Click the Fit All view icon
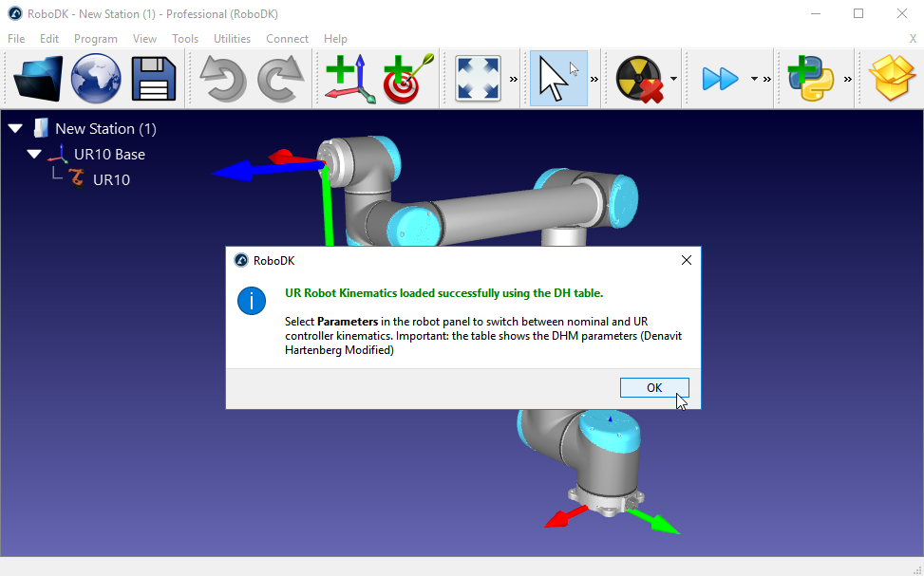Image resolution: width=924 pixels, height=576 pixels. point(479,79)
